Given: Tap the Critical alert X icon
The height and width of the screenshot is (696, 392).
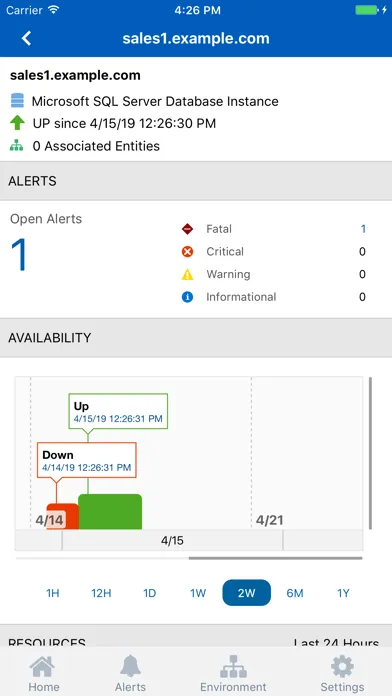Looking at the screenshot, I should click(x=187, y=252).
